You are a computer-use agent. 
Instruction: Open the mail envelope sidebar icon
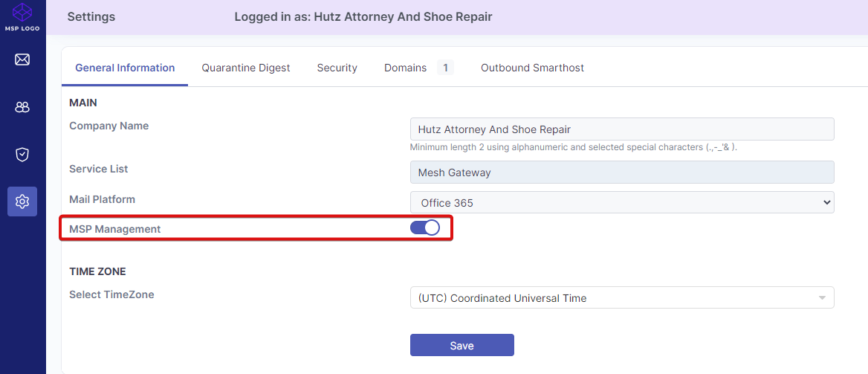22,59
